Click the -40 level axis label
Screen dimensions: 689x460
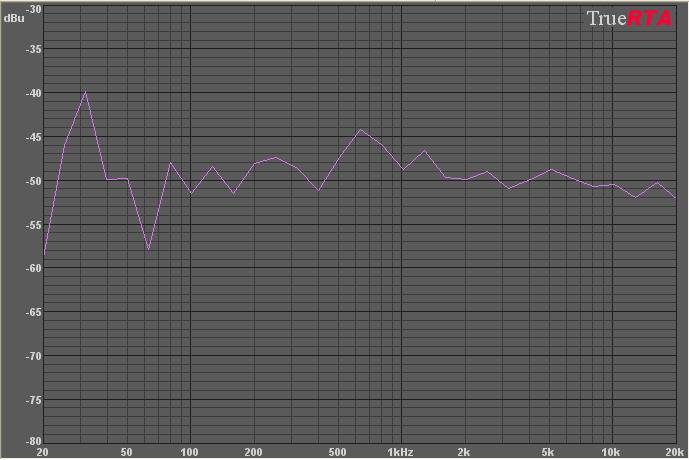click(x=34, y=93)
